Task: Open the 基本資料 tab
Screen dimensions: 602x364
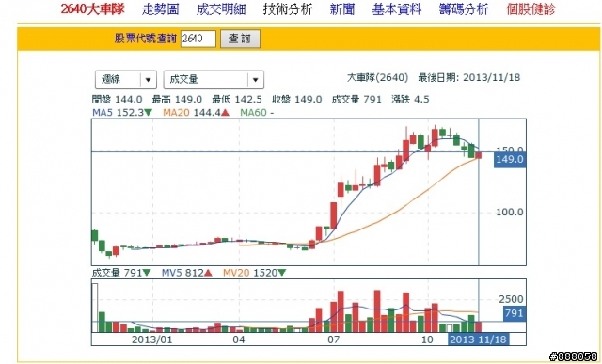Action: (x=397, y=9)
